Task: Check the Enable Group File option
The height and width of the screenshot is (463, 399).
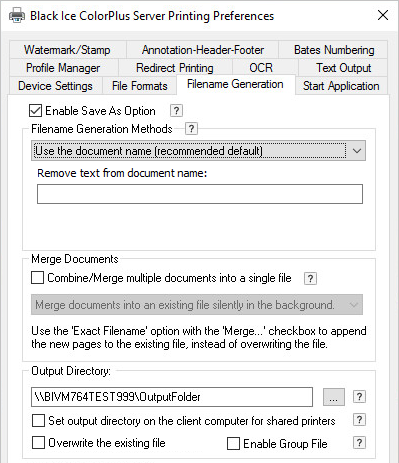Action: pos(233,444)
